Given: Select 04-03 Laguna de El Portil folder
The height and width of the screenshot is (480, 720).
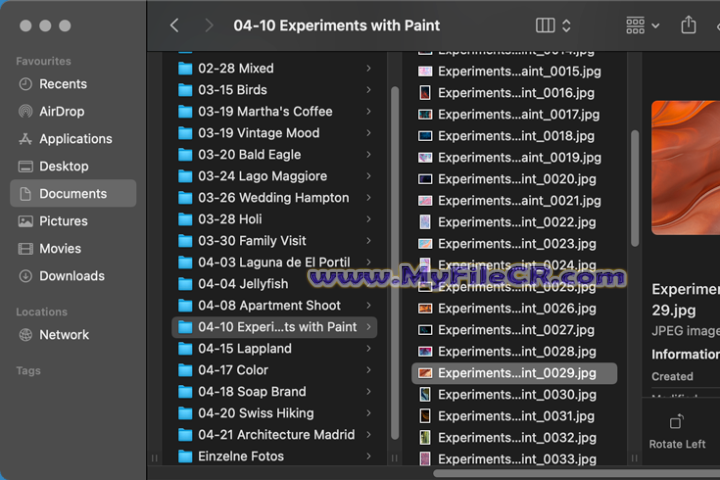Looking at the screenshot, I should [x=274, y=262].
